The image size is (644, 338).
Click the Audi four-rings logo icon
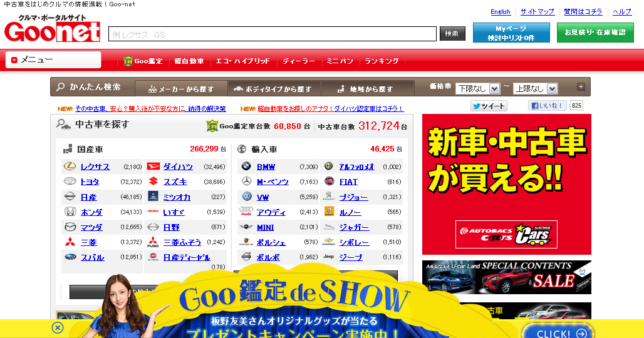pyautogui.click(x=246, y=212)
